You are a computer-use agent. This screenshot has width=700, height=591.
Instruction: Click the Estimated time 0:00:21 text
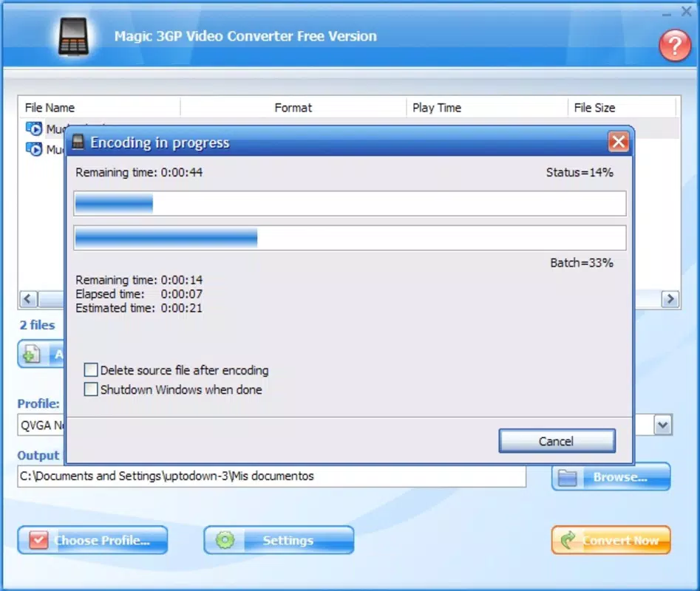[x=139, y=308]
